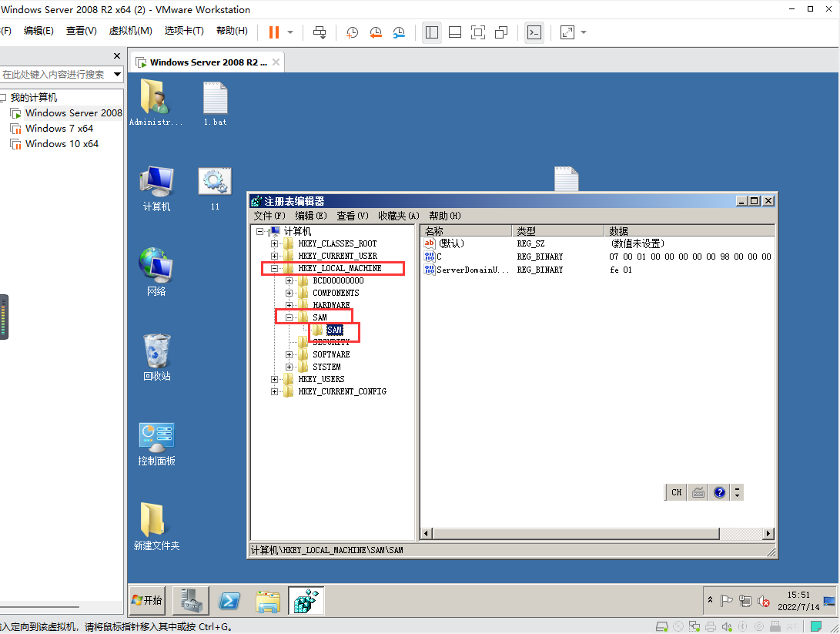Click the library search input field
The width and height of the screenshot is (840, 634).
pyautogui.click(x=55, y=75)
